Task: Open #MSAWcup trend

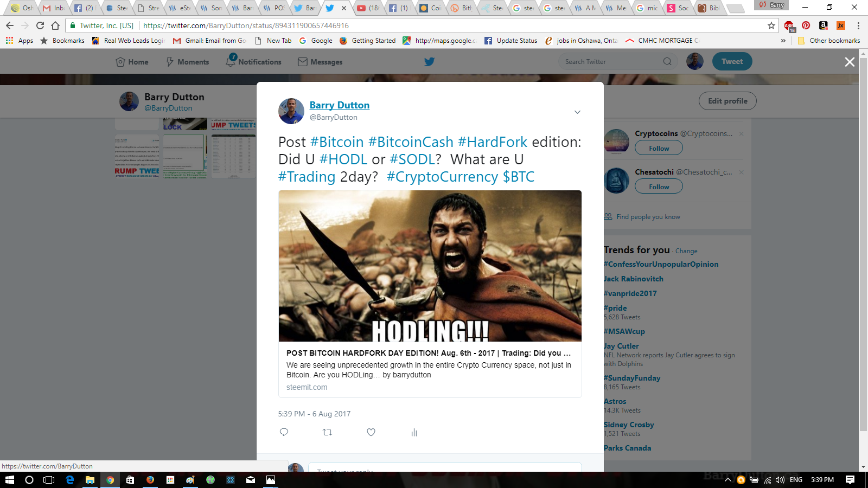Action: click(x=624, y=331)
